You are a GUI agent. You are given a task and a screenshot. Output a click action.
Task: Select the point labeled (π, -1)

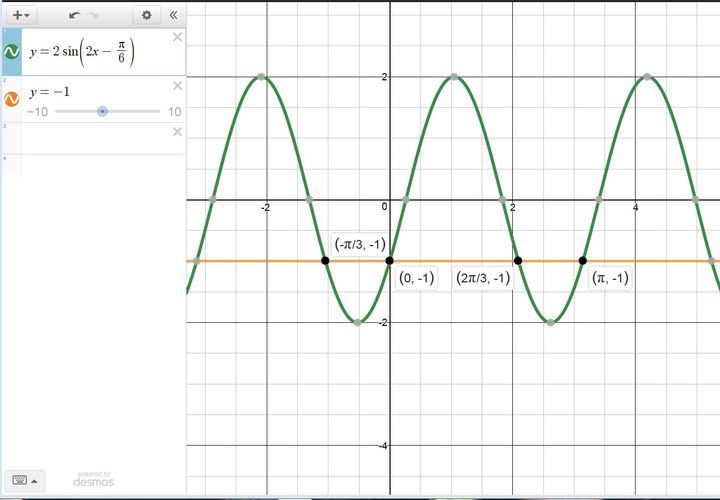(x=582, y=261)
